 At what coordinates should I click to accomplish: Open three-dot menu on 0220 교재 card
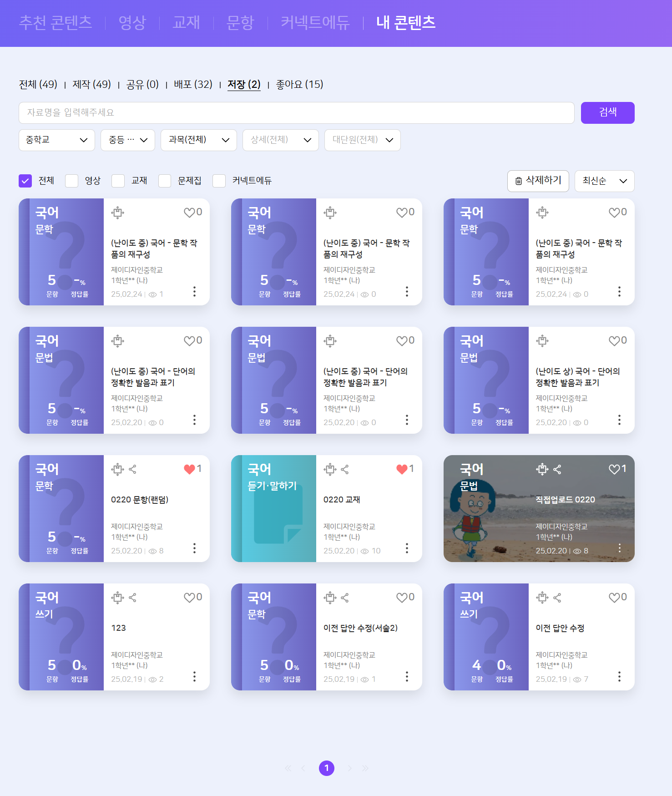coord(407,548)
